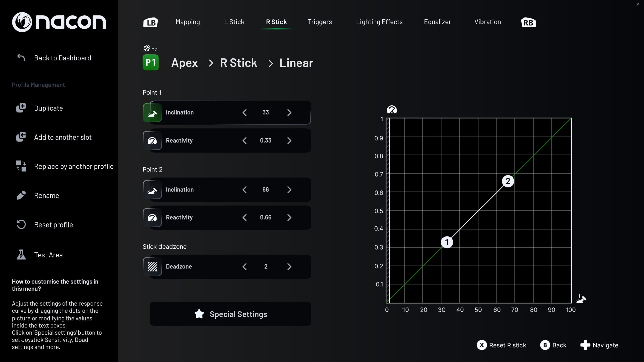
Task: Click the Test Area flask icon
Action: click(x=21, y=255)
